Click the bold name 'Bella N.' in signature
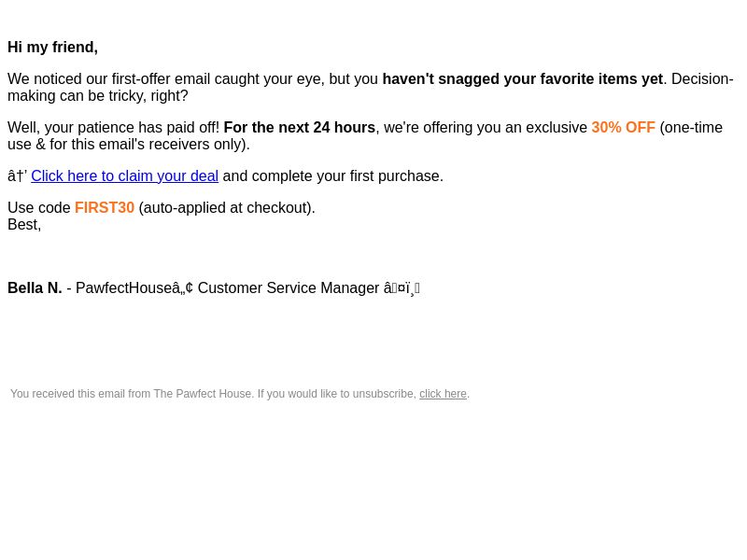The image size is (747, 560). coord(35,288)
